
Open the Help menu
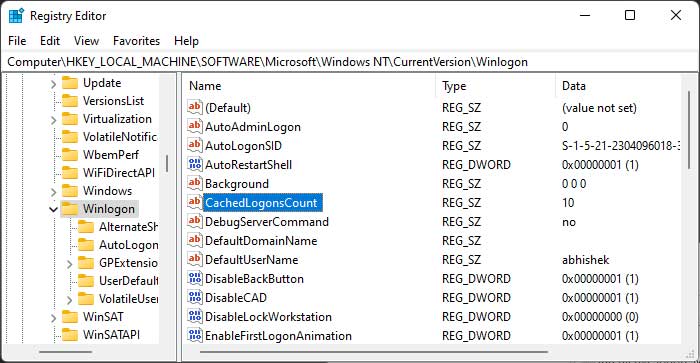186,41
